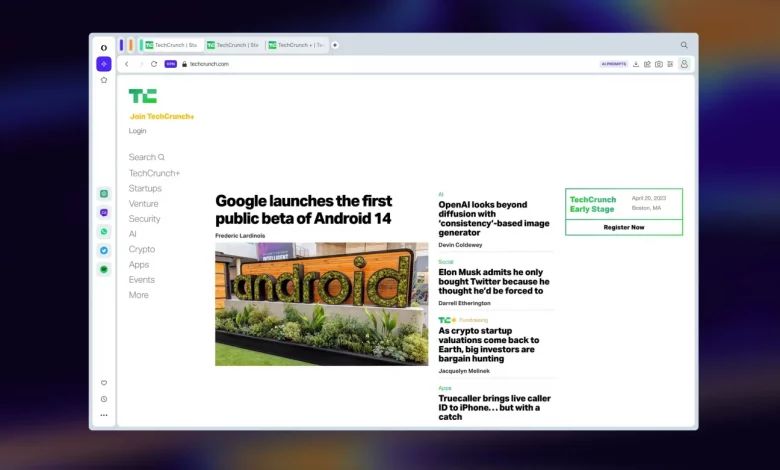780x470 pixels.
Task: Open the Opera menu logo in sidebar
Action: click(x=103, y=48)
